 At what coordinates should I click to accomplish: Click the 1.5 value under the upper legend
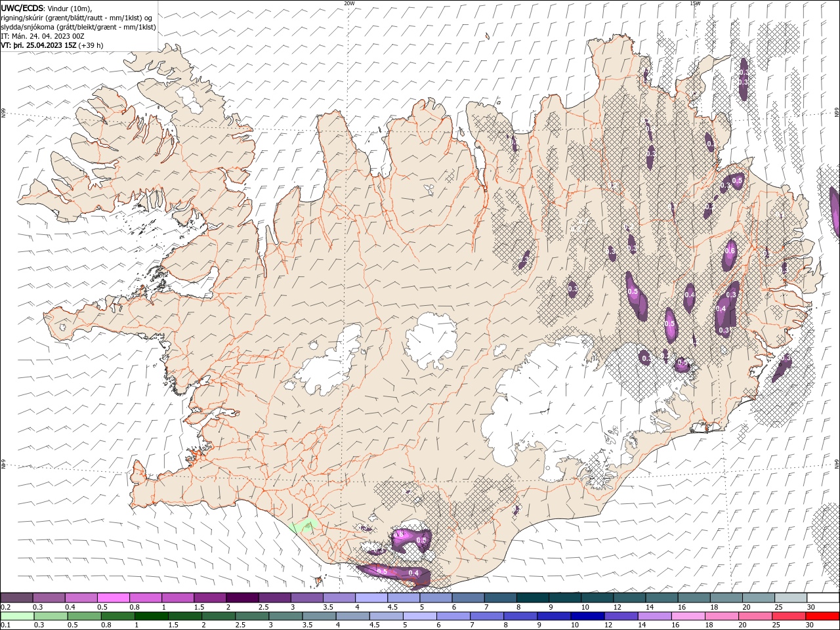tap(199, 608)
